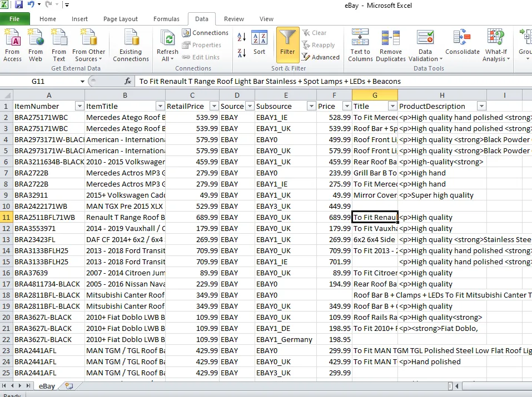Image resolution: width=532 pixels, height=397 pixels.
Task: Select cell BRA23423FL
Action: (x=49, y=240)
